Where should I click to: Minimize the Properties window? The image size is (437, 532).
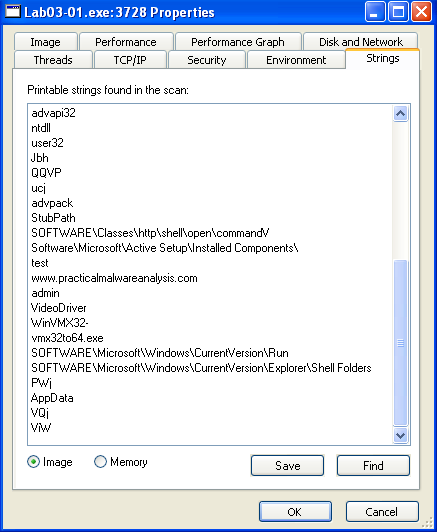[375, 12]
